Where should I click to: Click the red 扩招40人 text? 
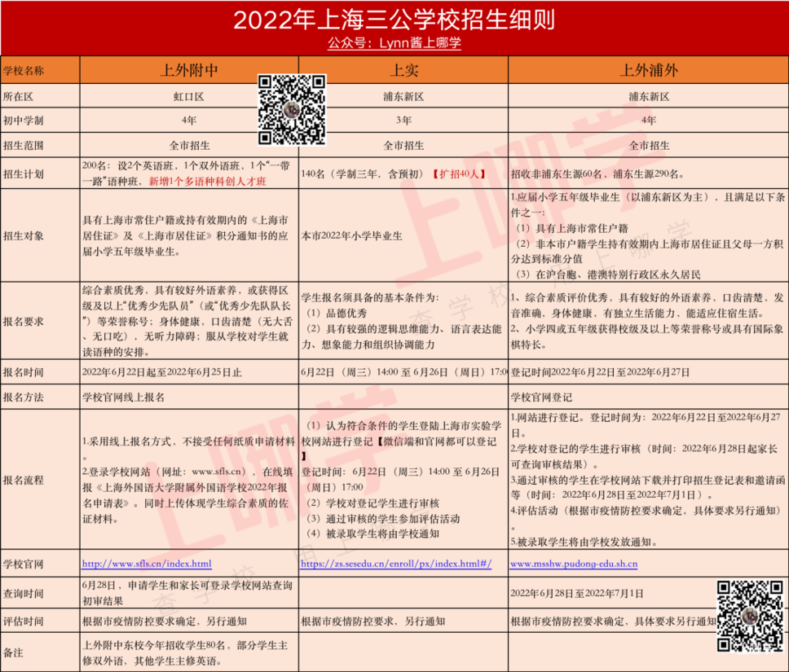coord(459,173)
